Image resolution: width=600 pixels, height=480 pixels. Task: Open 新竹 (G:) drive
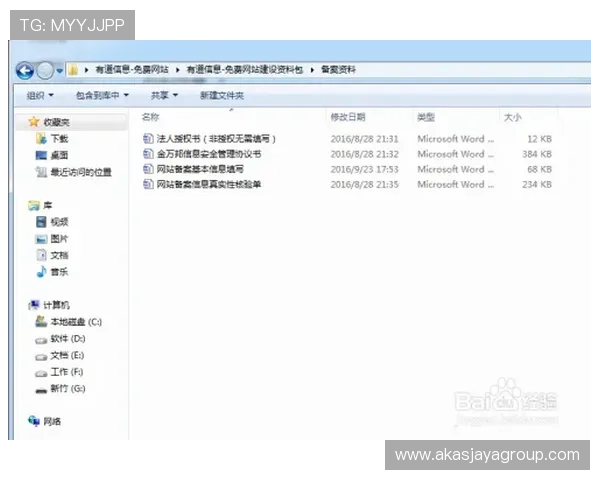coord(68,389)
